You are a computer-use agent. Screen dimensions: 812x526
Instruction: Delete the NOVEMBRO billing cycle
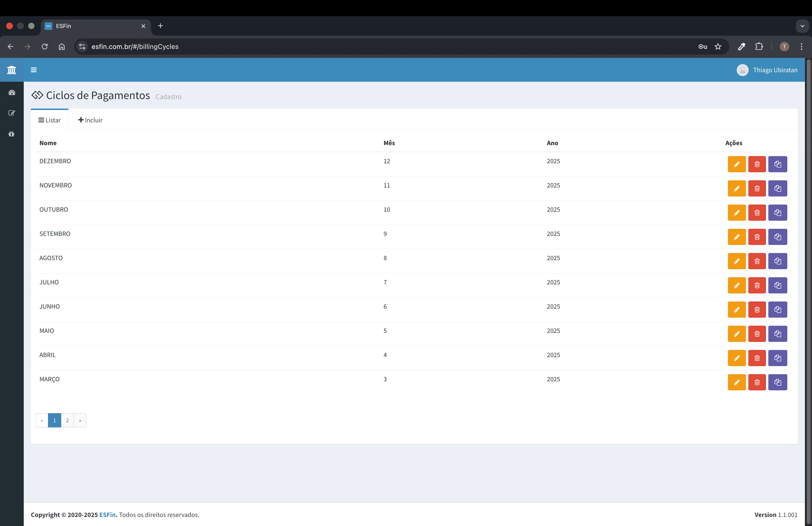pos(757,188)
